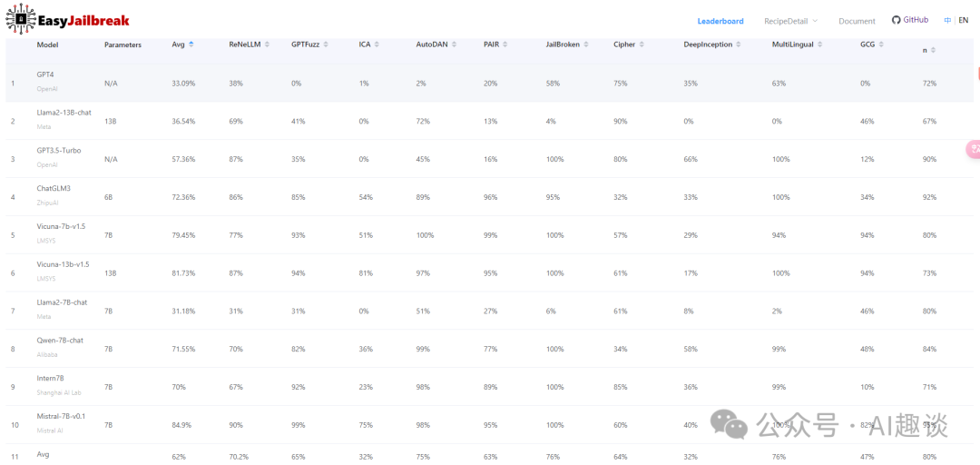This screenshot has height=465, width=980.
Task: Sort the DeepInception column
Action: click(x=739, y=45)
